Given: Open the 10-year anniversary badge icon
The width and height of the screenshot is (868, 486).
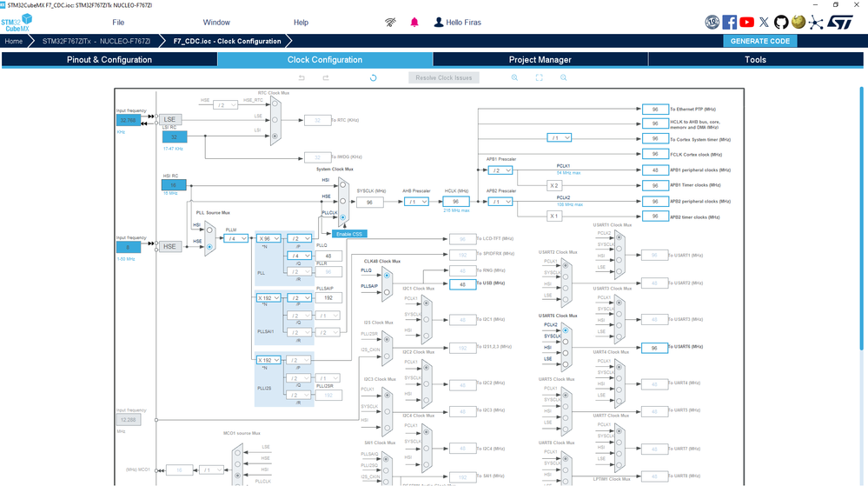Looking at the screenshot, I should [x=712, y=22].
